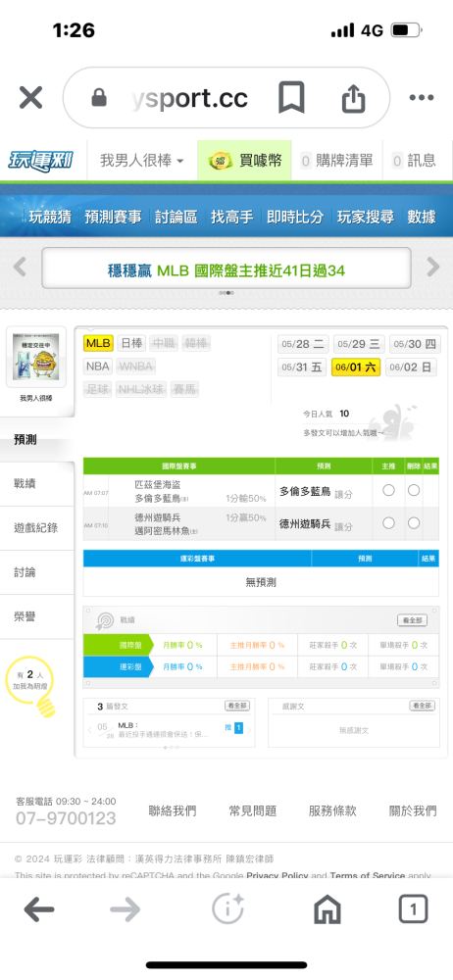Viewport: 453px width, 980px height.
Task: Go to browser home page icon
Action: pyautogui.click(x=327, y=909)
